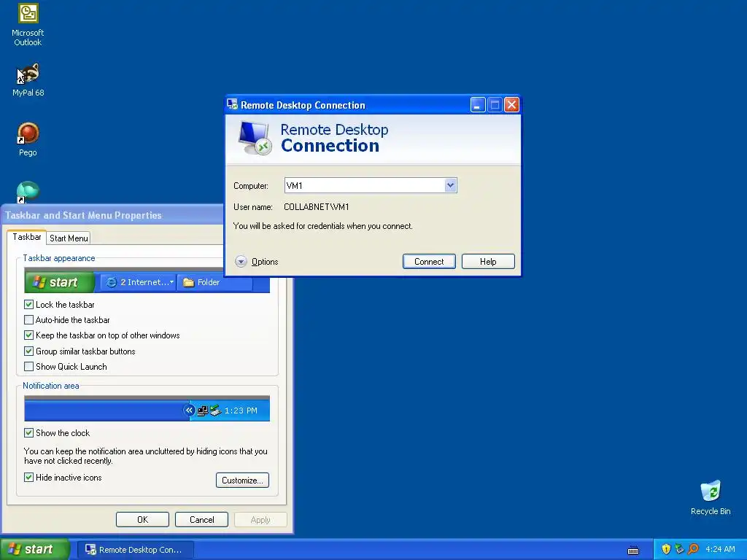Toggle Keep the taskbar on top of other windows
Viewport: 747px width, 560px height.
(28, 335)
